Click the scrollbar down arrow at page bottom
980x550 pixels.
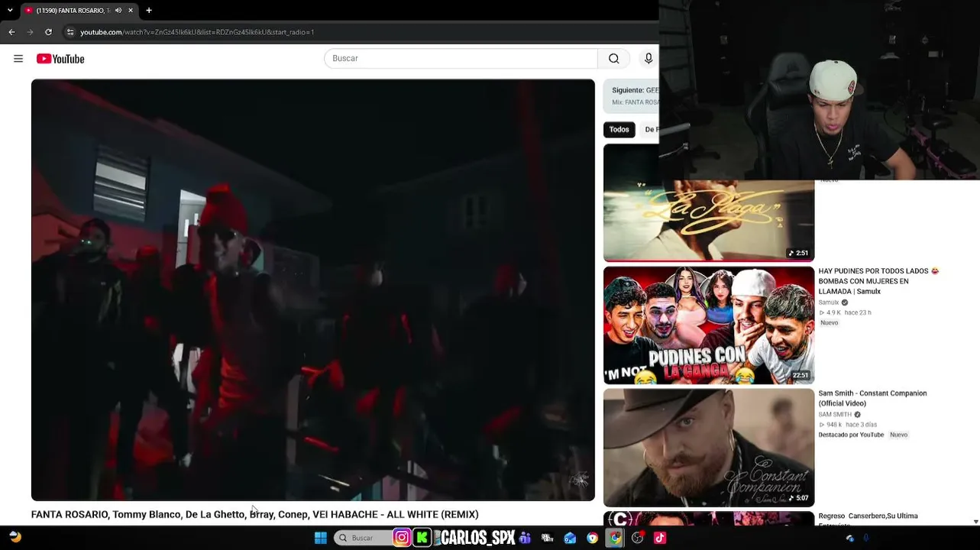[975, 522]
